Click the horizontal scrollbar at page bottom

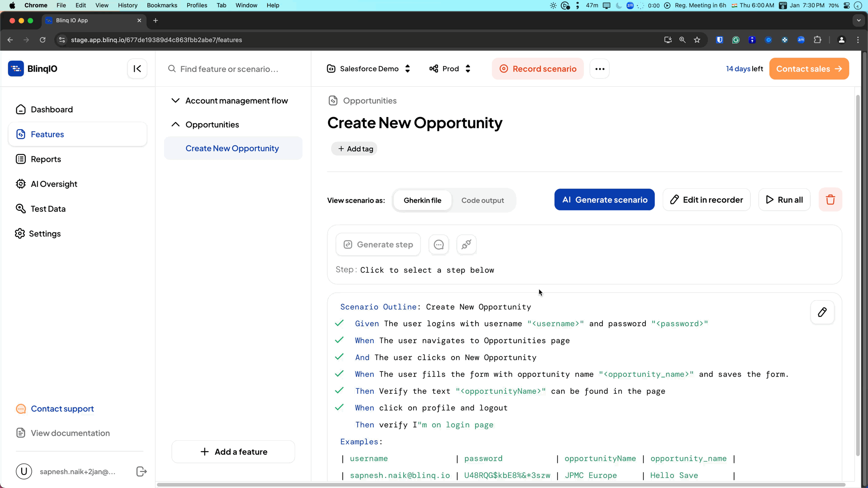[x=501, y=485]
